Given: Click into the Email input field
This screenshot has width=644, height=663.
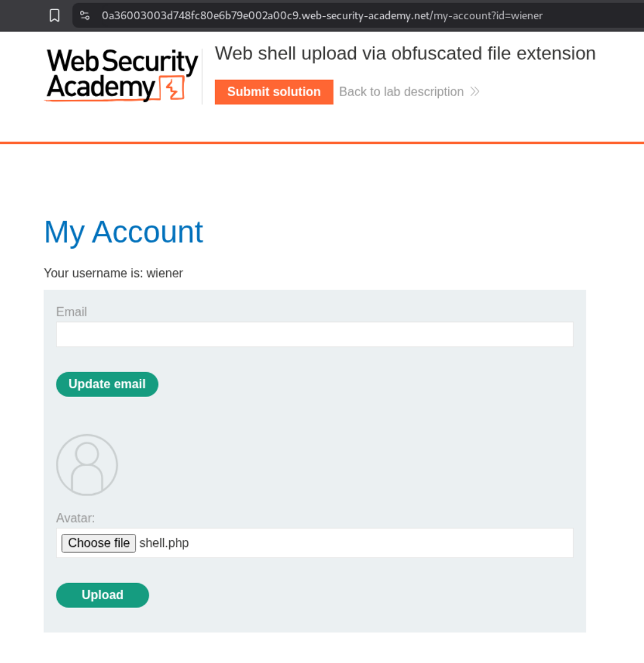Looking at the screenshot, I should click(314, 334).
